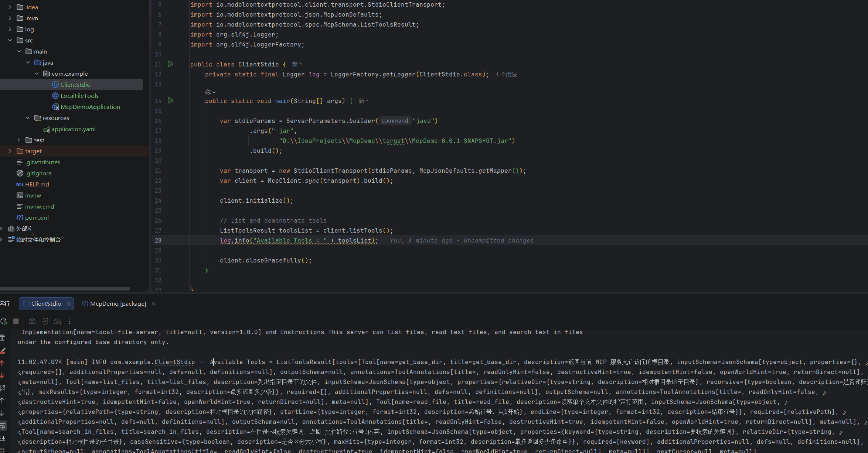Collapse the java folder
Image resolution: width=868 pixels, height=453 pixels.
tap(28, 62)
